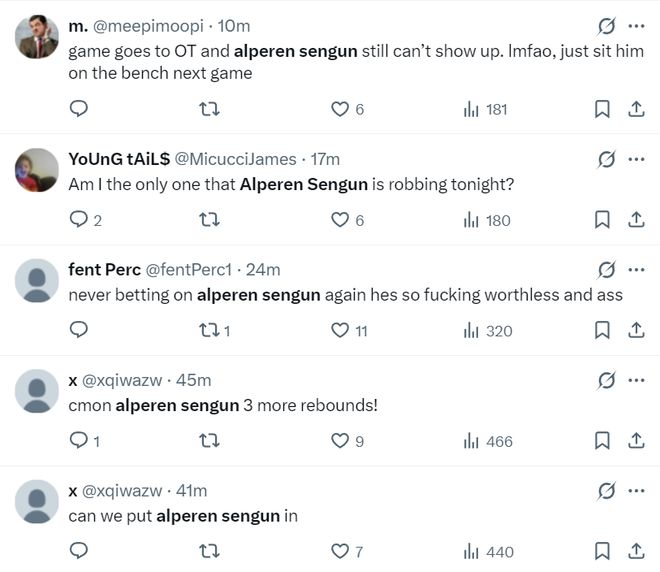Like the "3 more rebounds" tweet
This screenshot has height=572, width=660.
(340, 440)
